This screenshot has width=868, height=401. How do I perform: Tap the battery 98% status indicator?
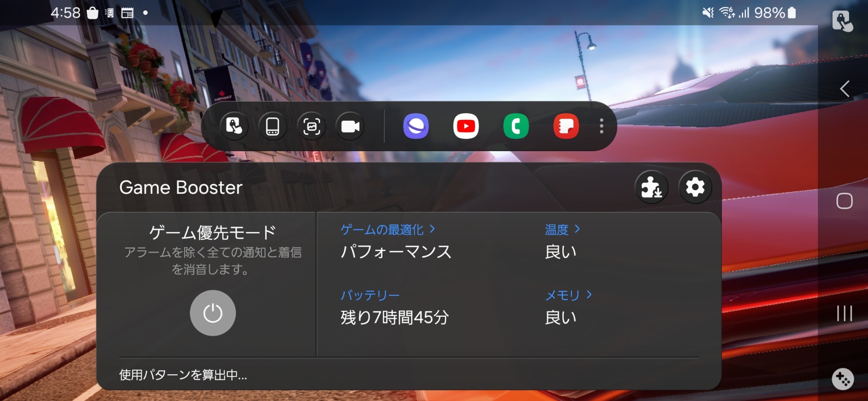(775, 13)
